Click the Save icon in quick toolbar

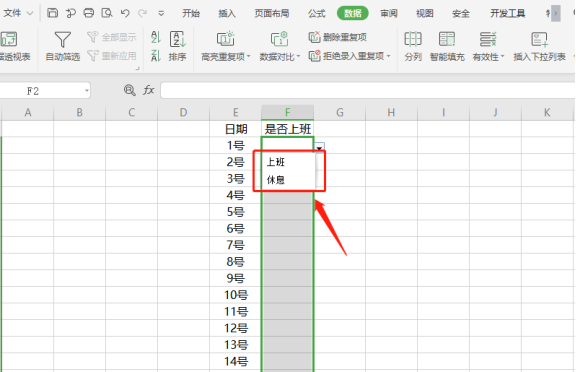click(x=53, y=13)
